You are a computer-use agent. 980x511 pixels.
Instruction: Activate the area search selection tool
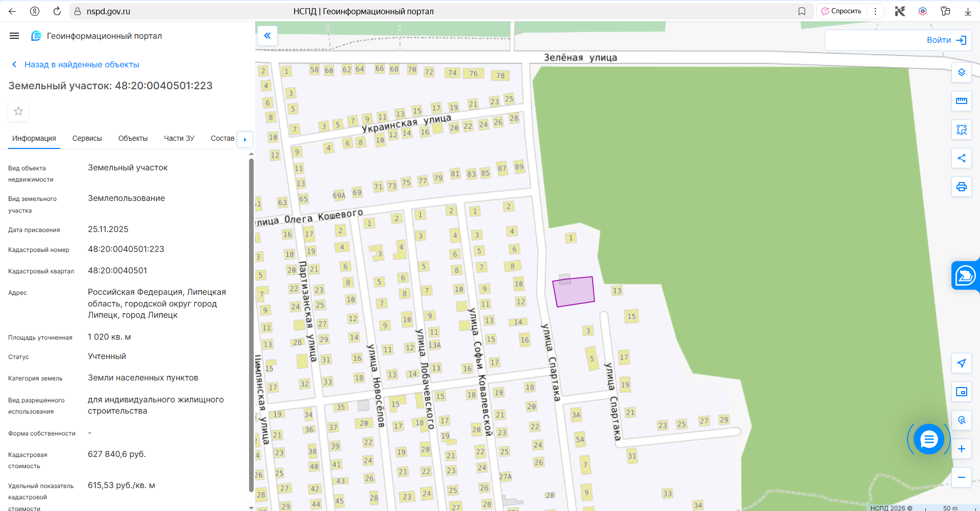(961, 130)
